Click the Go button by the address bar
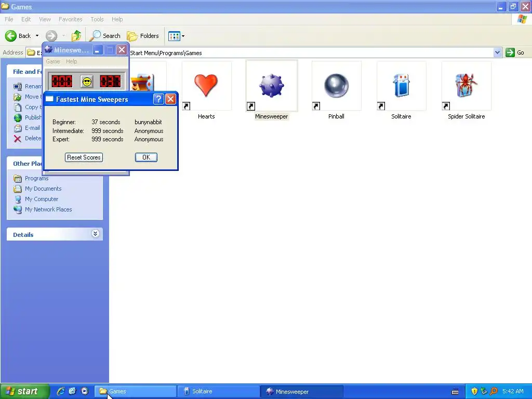This screenshot has height=399, width=532. pyautogui.click(x=515, y=52)
